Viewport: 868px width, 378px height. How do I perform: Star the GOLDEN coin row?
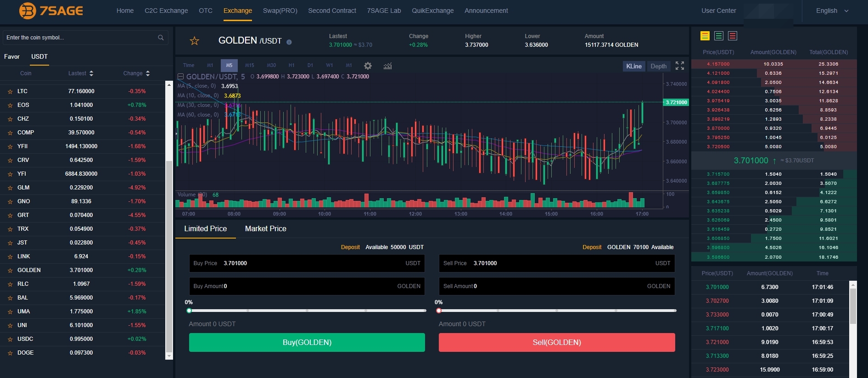[x=10, y=271]
